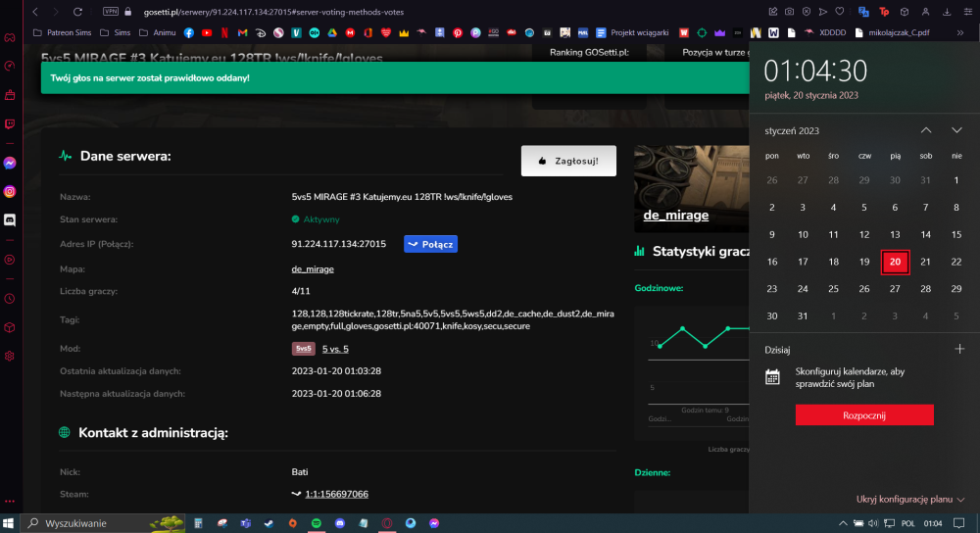Select January 14 in the calendar
Viewport: 980px width, 533px height.
tap(926, 235)
